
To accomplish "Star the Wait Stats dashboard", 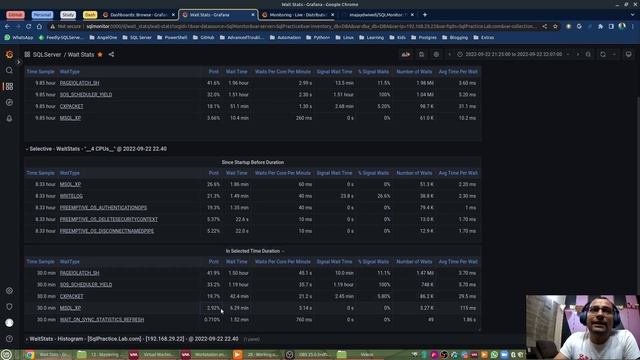I will click(x=100, y=54).
